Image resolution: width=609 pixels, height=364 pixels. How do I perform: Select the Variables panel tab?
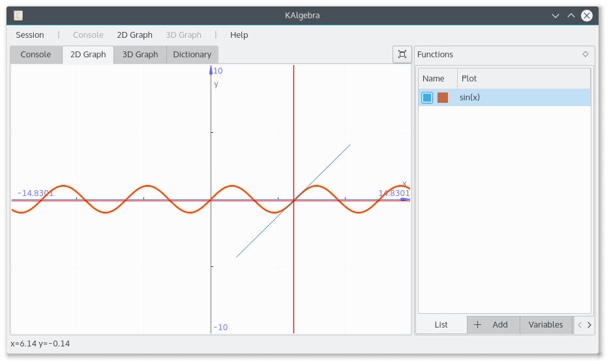pyautogui.click(x=545, y=325)
